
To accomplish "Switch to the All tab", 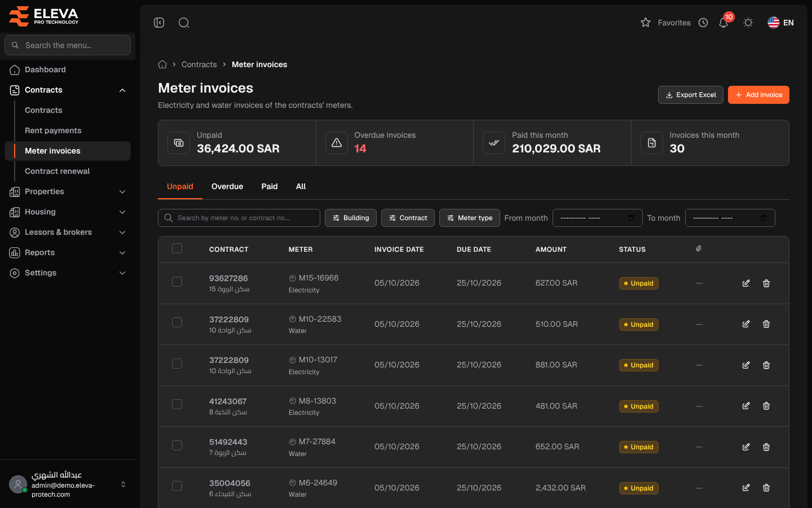I will (x=301, y=186).
